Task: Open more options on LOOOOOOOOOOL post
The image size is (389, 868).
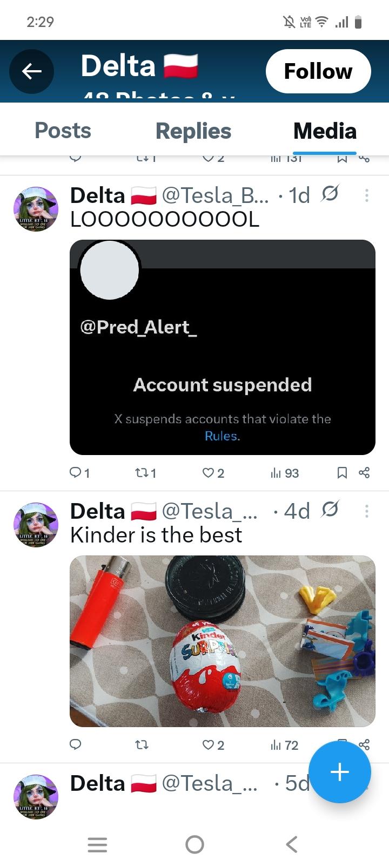Action: tap(367, 195)
